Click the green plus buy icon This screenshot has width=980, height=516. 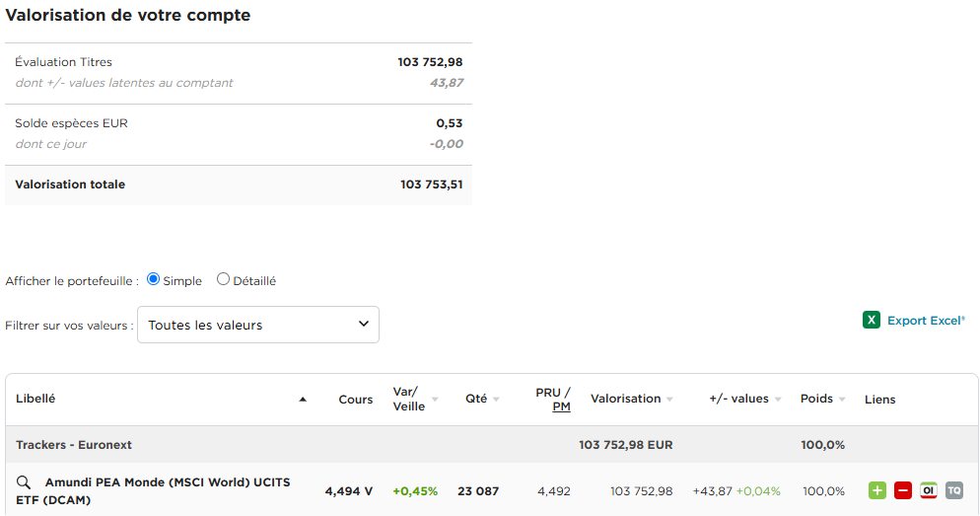point(876,490)
